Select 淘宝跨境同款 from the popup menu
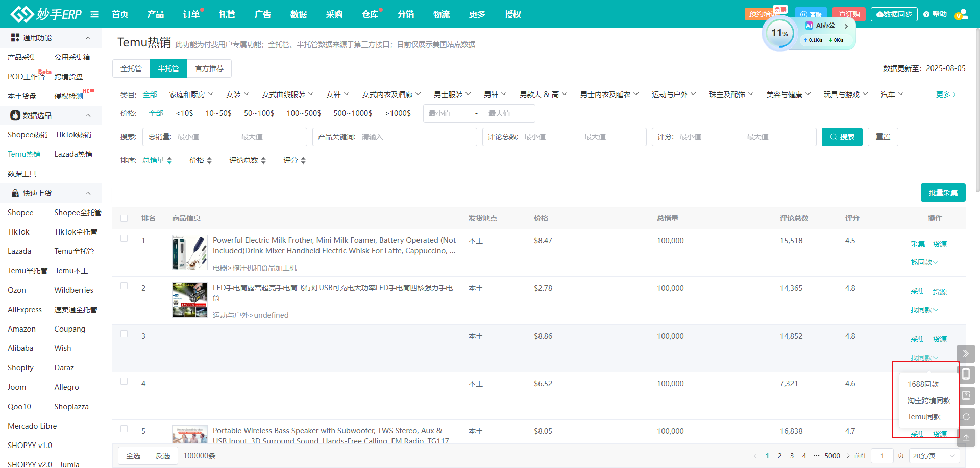The width and height of the screenshot is (980, 468). pos(928,401)
